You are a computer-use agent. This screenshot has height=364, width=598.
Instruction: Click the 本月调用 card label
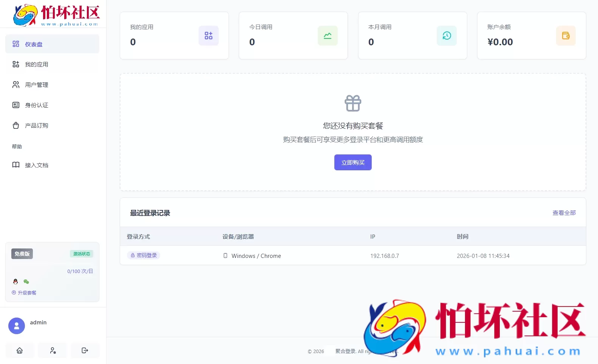380,27
